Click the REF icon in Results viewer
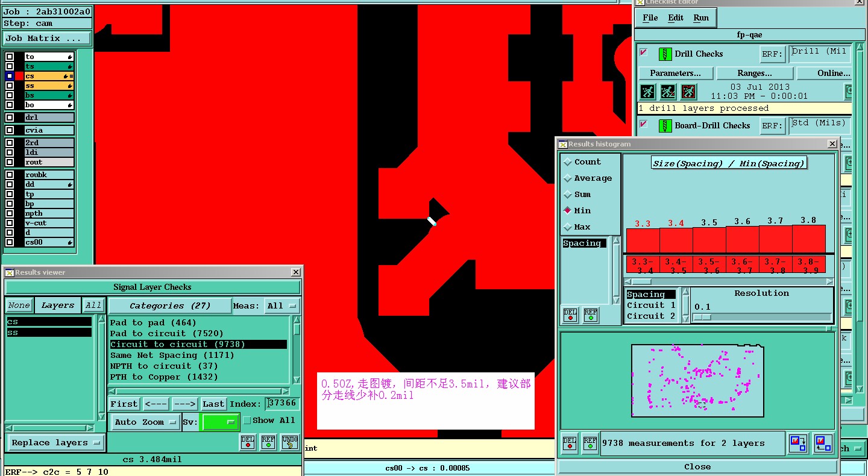 click(268, 442)
